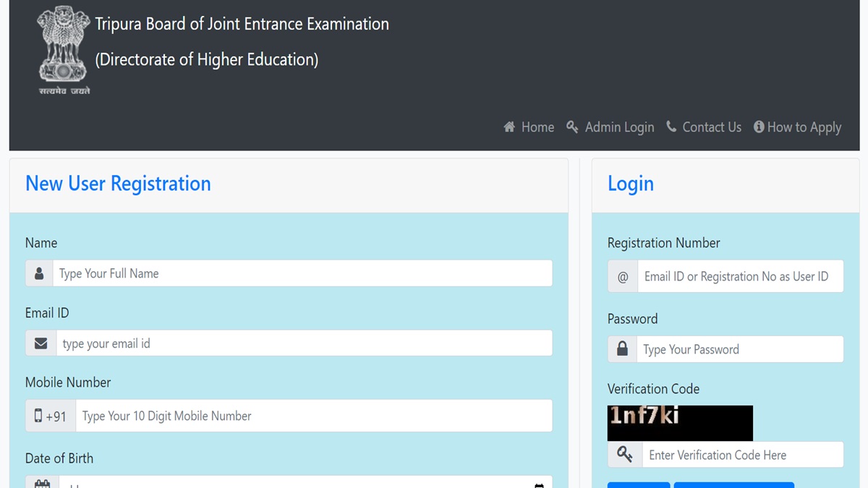Click the key icon beside Verification Code
868x488 pixels.
click(625, 455)
